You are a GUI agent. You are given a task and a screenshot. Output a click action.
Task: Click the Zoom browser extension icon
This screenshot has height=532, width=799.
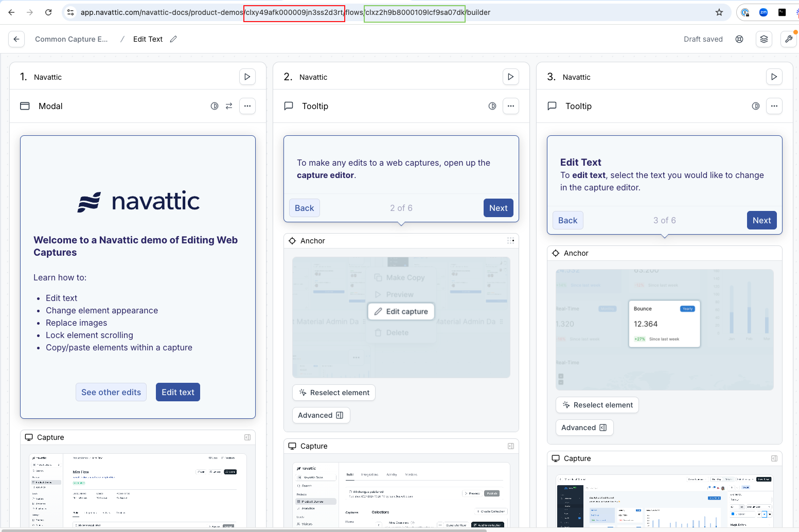764,12
